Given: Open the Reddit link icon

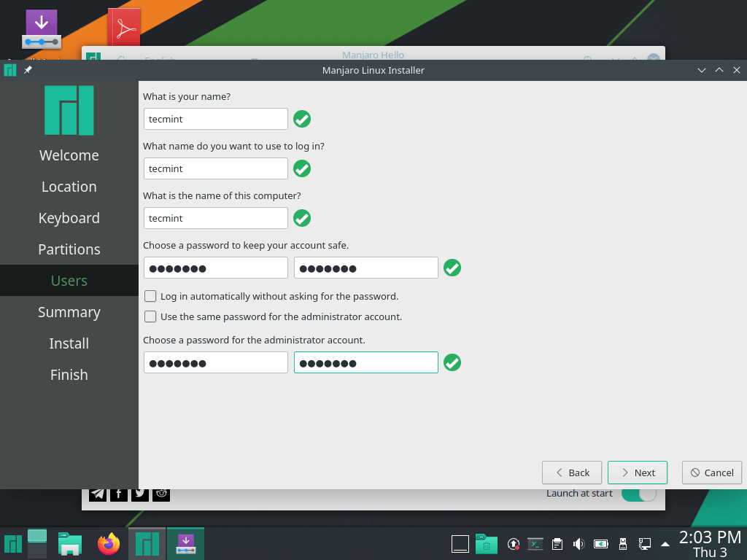Looking at the screenshot, I should 162,494.
